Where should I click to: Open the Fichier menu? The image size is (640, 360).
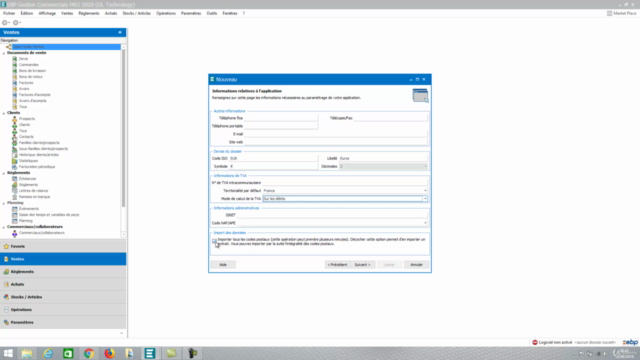click(x=9, y=13)
